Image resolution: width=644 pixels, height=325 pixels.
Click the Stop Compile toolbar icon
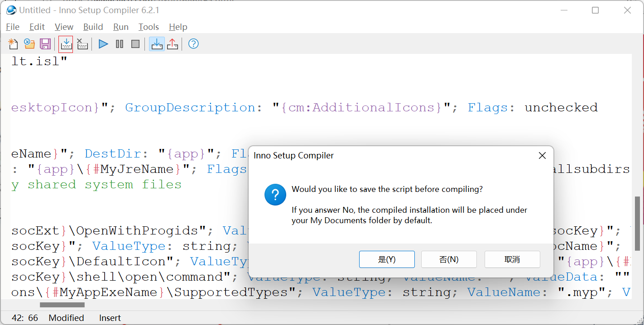tap(82, 44)
